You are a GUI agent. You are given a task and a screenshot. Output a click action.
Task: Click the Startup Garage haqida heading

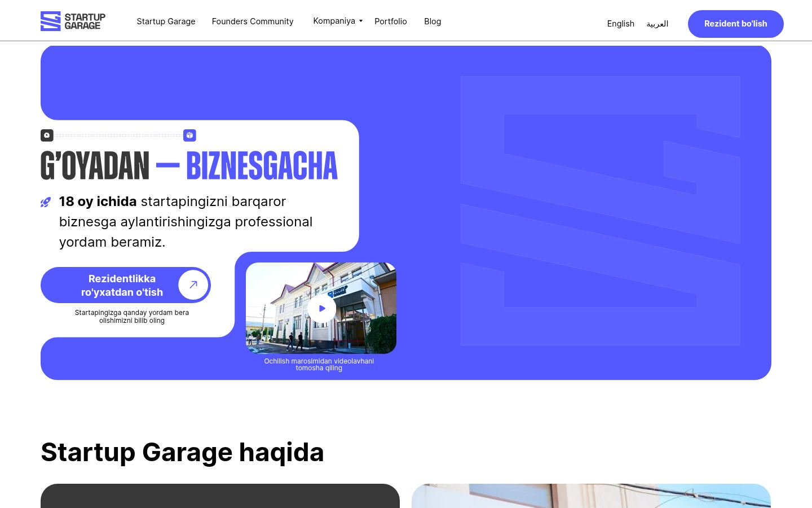tap(182, 452)
